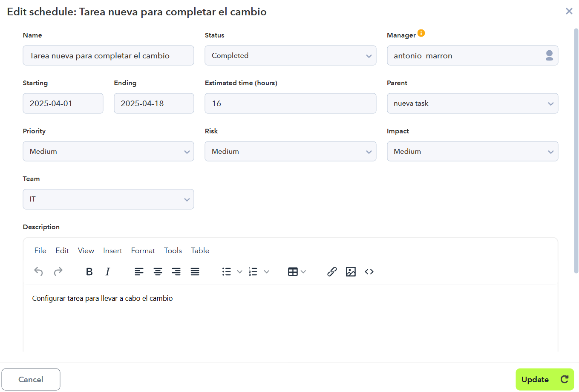This screenshot has height=392, width=579.
Task: Expand the Priority dropdown
Action: (108, 152)
